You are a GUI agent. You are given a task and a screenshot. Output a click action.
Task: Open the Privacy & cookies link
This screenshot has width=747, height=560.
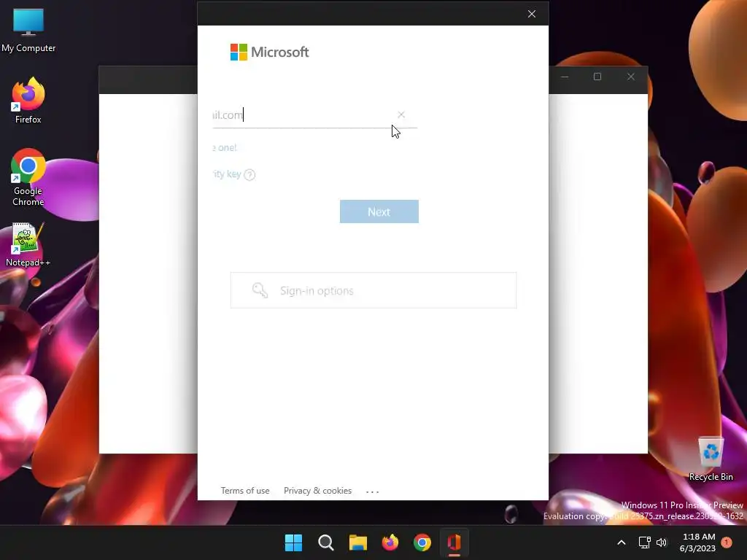pyautogui.click(x=317, y=491)
